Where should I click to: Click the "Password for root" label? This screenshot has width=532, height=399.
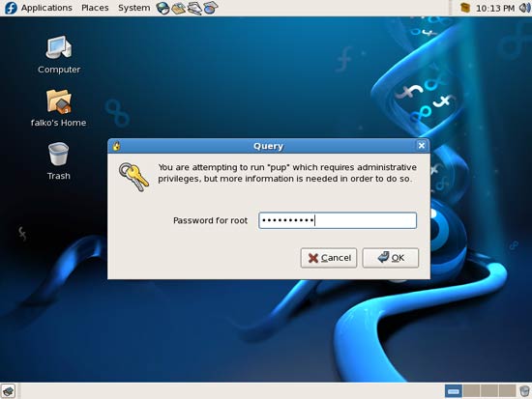[x=210, y=220]
